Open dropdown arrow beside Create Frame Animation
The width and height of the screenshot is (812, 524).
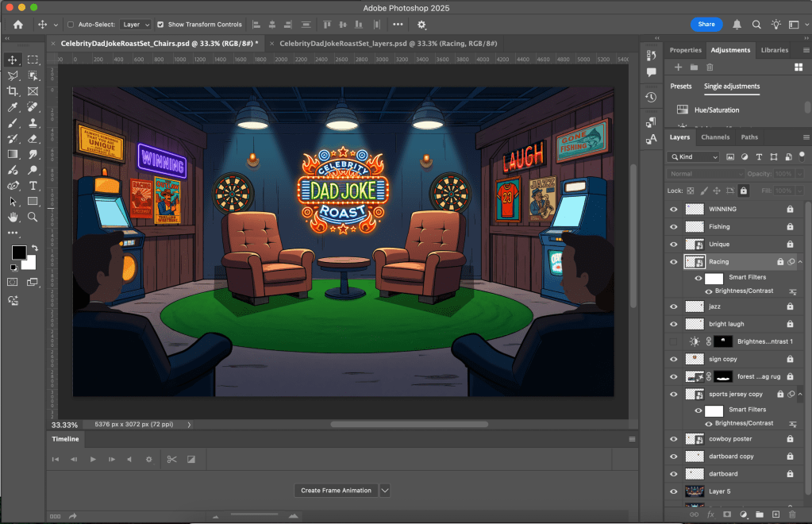[385, 491]
